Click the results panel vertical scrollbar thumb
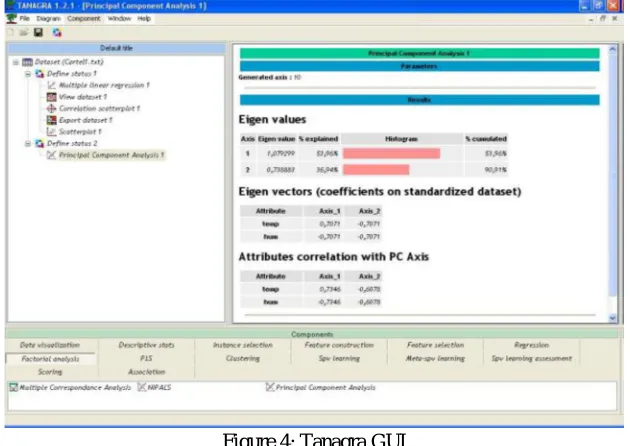The image size is (630, 446). [612, 176]
